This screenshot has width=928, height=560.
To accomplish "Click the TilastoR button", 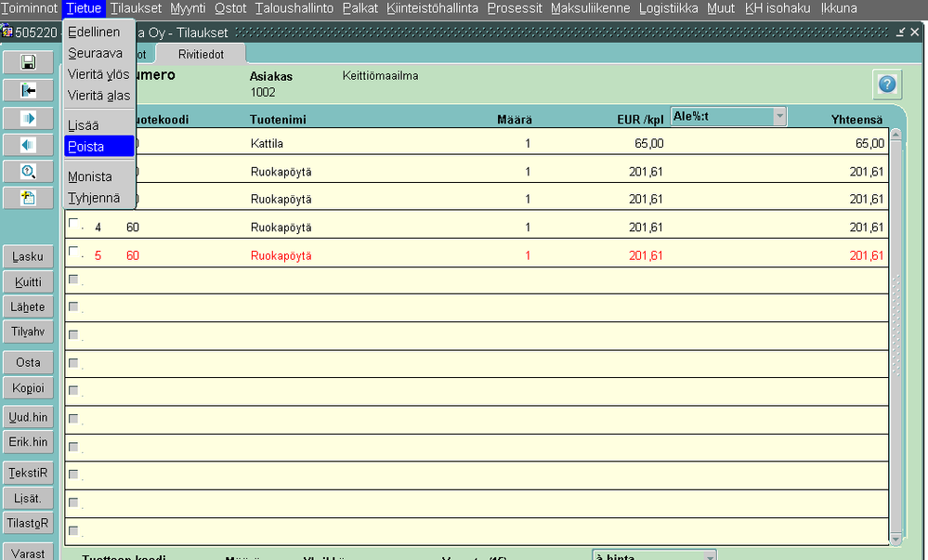I will pos(28,523).
